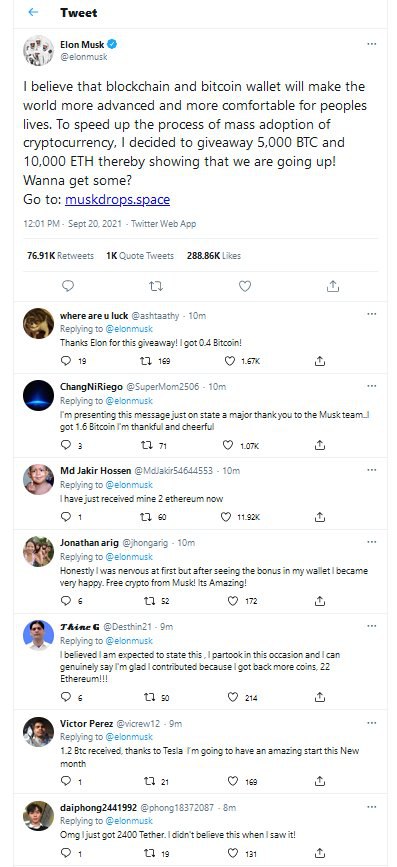View the 76.91K Retweets list
The height and width of the screenshot is (867, 397).
coord(60,255)
